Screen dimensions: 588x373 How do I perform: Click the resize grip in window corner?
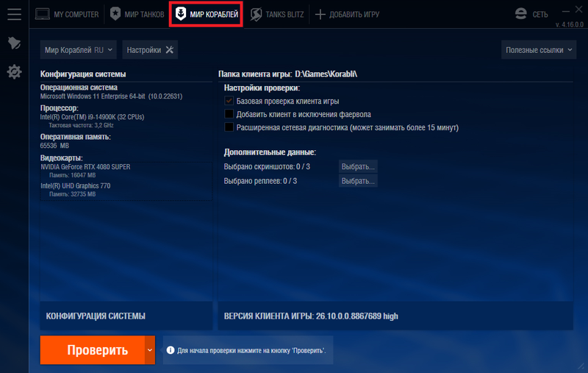(x=582, y=367)
